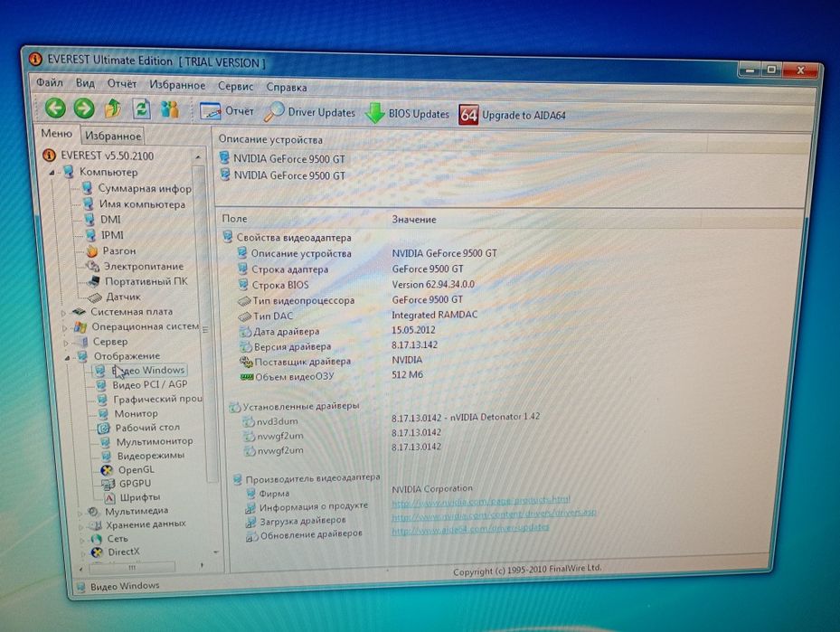Click the Мультимонитор icon
The image size is (840, 632).
(105, 442)
